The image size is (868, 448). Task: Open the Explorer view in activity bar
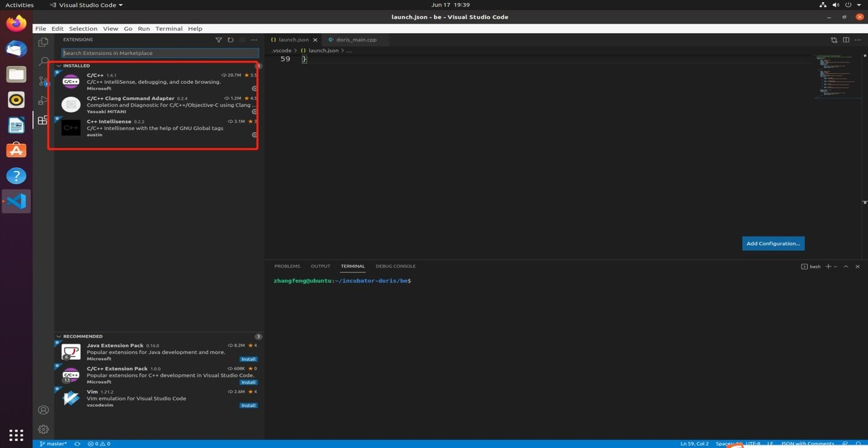pos(43,42)
